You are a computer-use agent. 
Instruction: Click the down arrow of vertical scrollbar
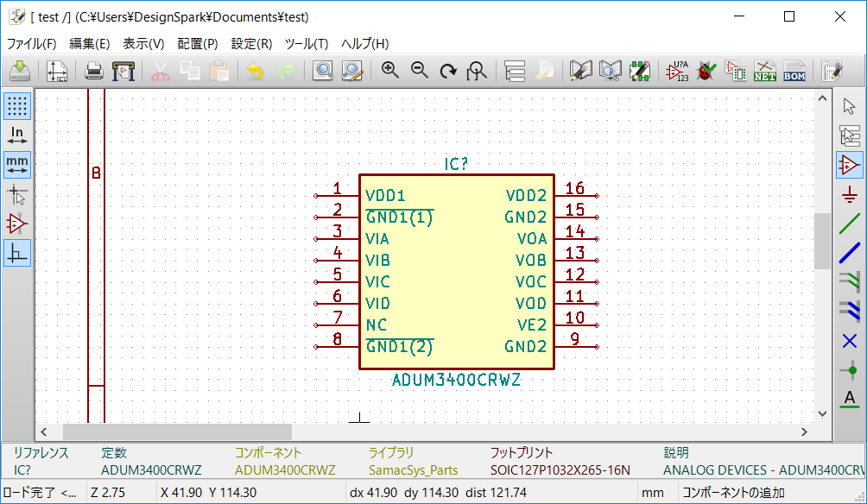822,413
